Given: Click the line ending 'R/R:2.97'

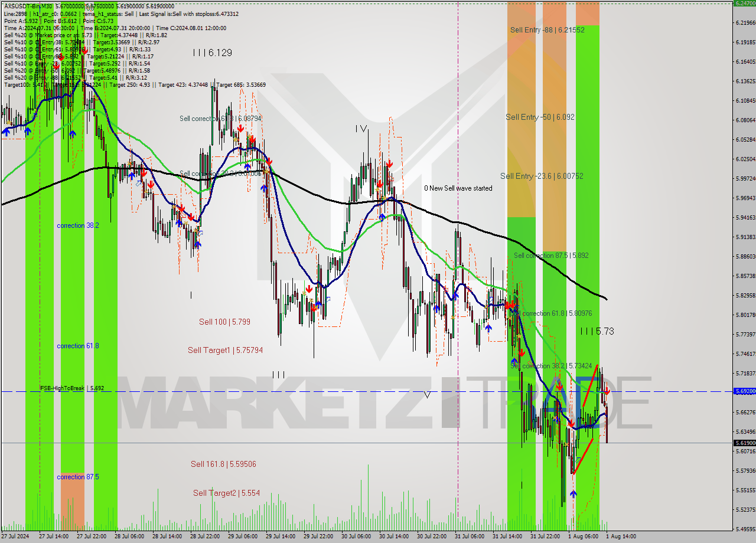Looking at the screenshot, I should (82, 42).
